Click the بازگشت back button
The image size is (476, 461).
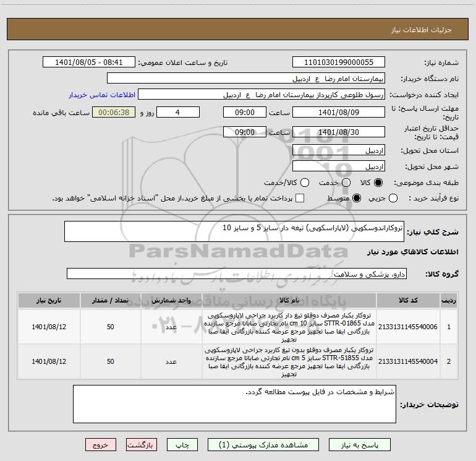[x=142, y=445]
